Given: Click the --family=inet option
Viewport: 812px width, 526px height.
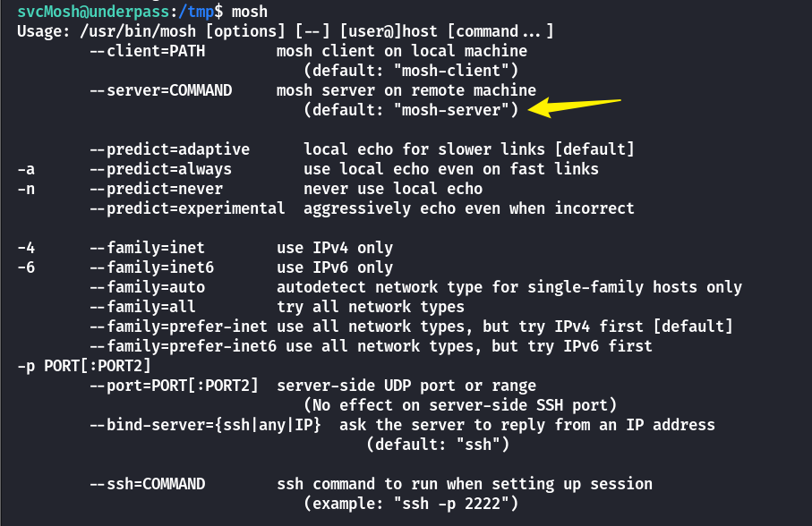Looking at the screenshot, I should [x=148, y=248].
